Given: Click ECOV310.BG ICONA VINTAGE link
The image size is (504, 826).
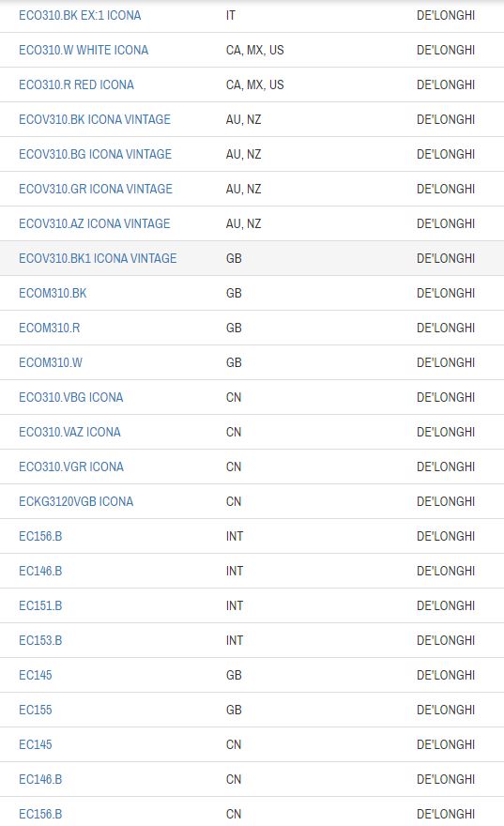Looking at the screenshot, I should (x=96, y=154).
